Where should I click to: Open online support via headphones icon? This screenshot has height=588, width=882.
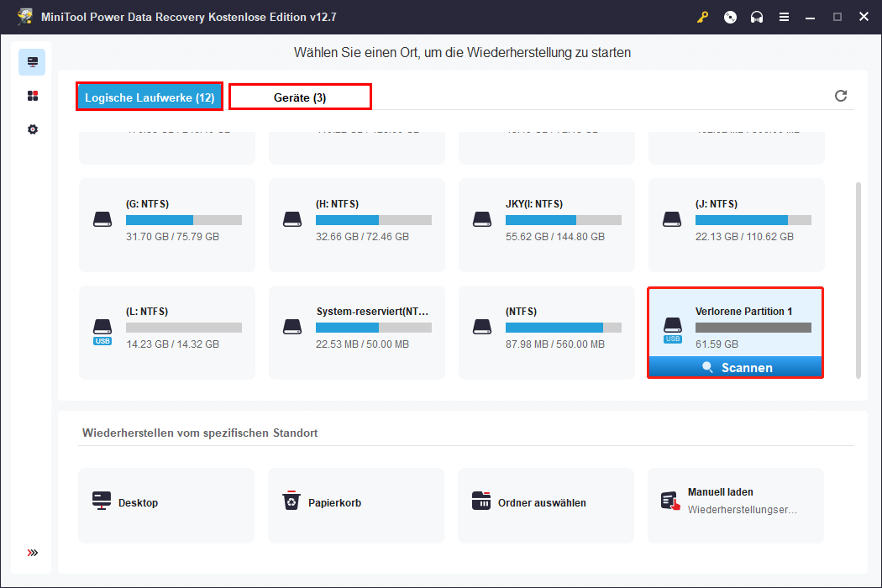757,16
